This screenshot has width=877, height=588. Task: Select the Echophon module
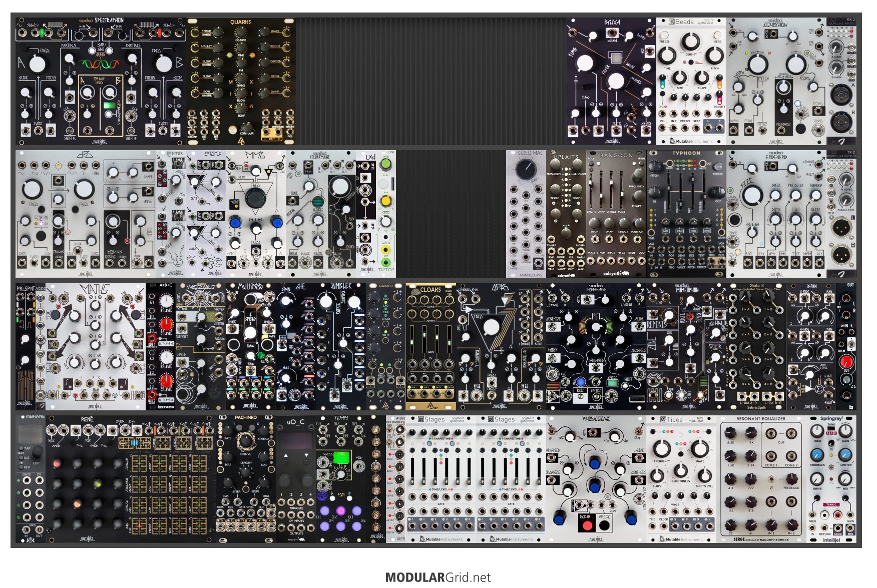[x=776, y=82]
